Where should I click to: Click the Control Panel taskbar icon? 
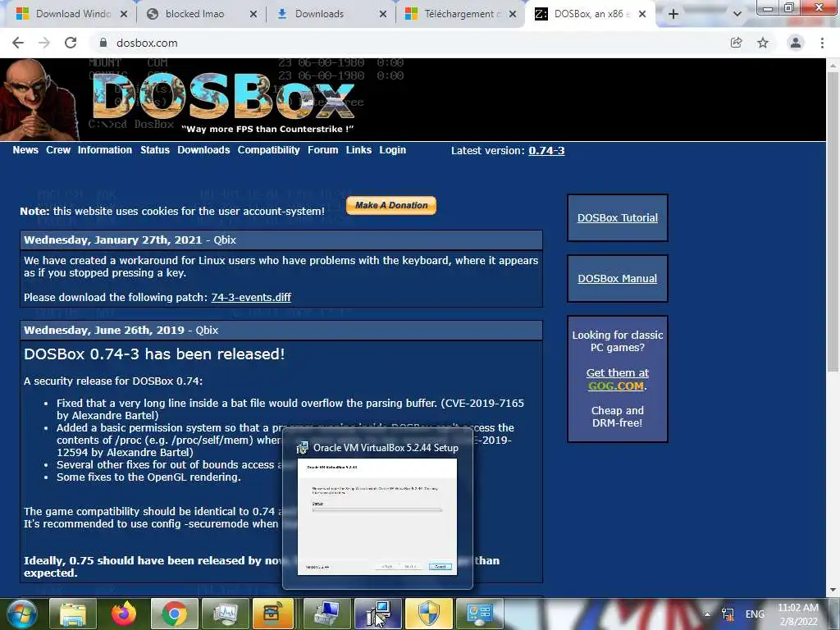[479, 614]
